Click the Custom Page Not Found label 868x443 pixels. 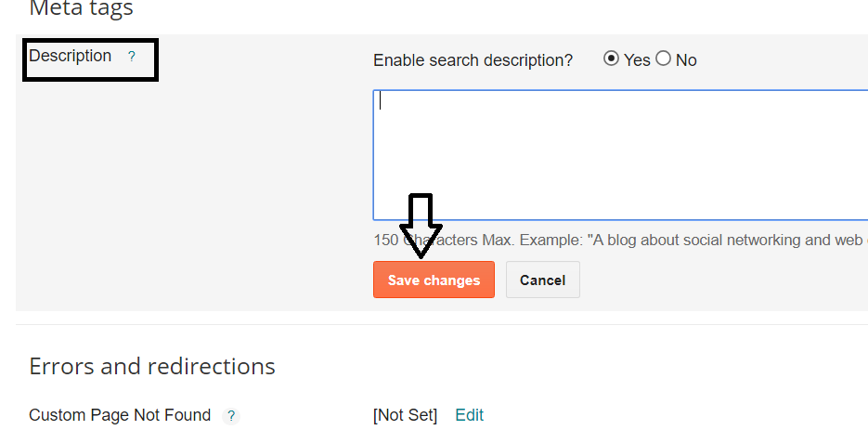(x=120, y=415)
